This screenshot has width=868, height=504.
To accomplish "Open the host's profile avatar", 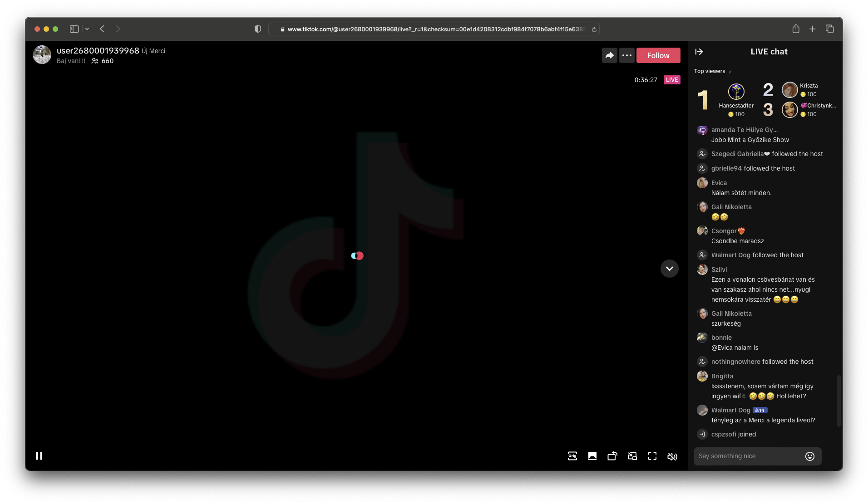I will pos(42,55).
